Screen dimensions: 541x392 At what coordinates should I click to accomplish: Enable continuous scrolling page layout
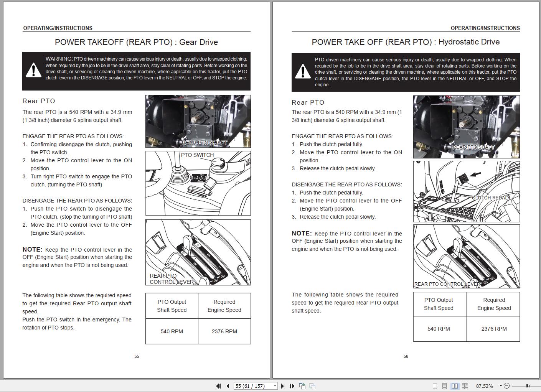pyautogui.click(x=444, y=386)
